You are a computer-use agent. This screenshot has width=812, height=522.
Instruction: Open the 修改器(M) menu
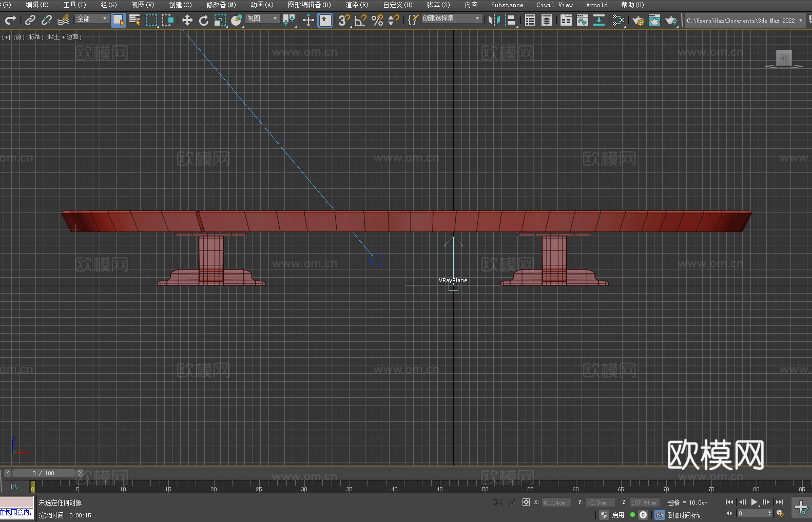point(221,5)
